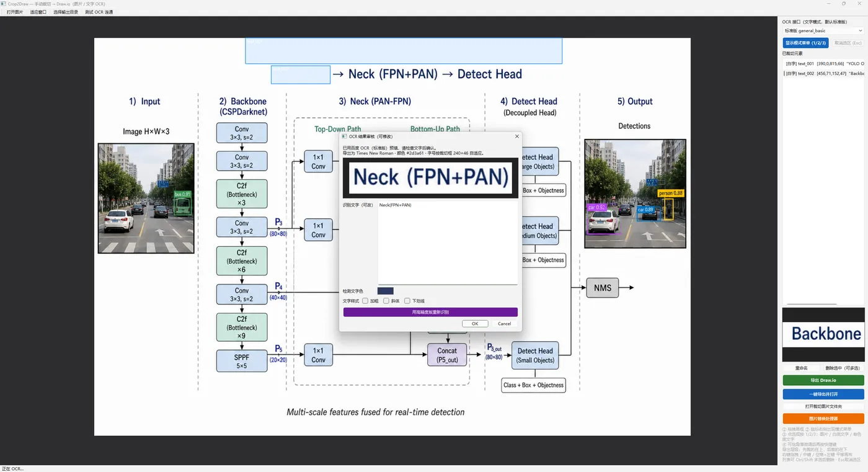Click the blue selection box left of the Neck (FPN+PAN) heading
868x472 pixels.
coord(300,74)
